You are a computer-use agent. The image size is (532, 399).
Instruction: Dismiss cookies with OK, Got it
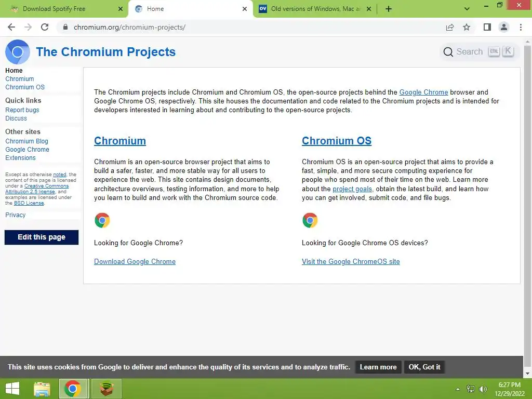click(424, 367)
